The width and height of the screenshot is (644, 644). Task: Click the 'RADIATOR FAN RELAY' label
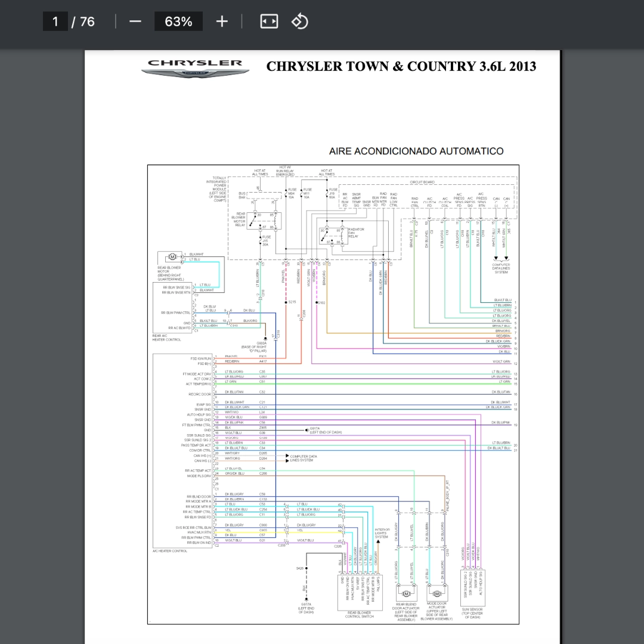[355, 233]
